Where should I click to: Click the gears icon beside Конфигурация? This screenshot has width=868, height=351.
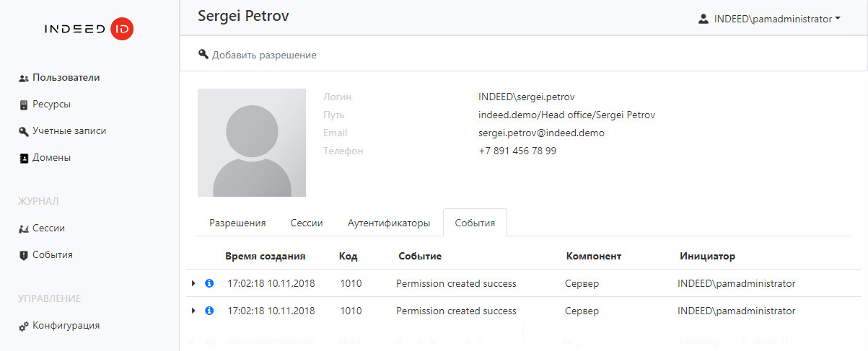pyautogui.click(x=24, y=326)
